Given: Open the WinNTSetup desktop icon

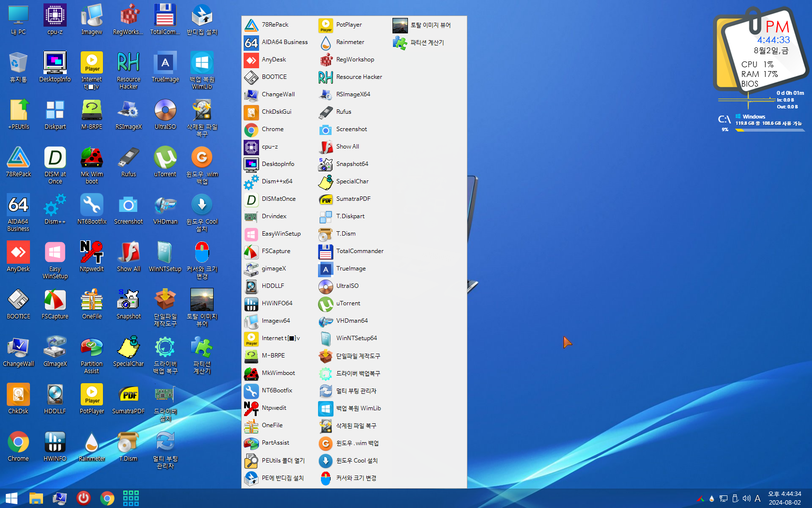Looking at the screenshot, I should click(165, 256).
